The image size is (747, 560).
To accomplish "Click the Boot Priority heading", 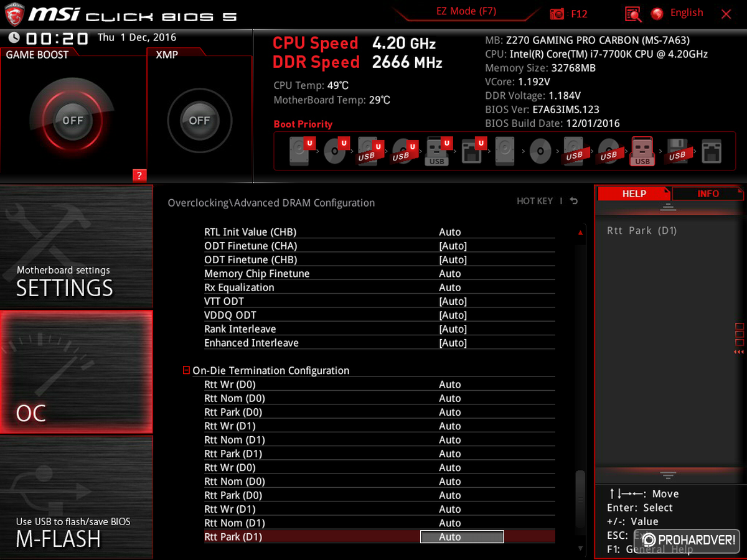I will 303,124.
